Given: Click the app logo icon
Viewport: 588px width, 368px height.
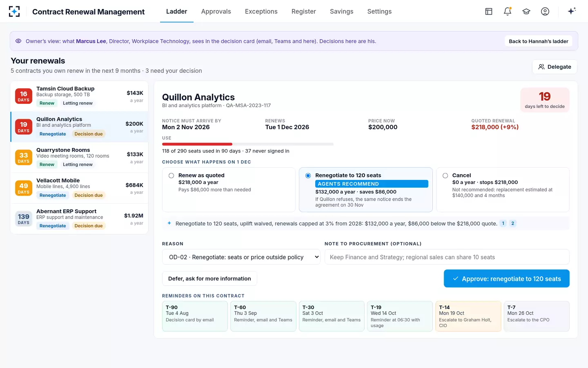Looking at the screenshot, I should click(14, 11).
